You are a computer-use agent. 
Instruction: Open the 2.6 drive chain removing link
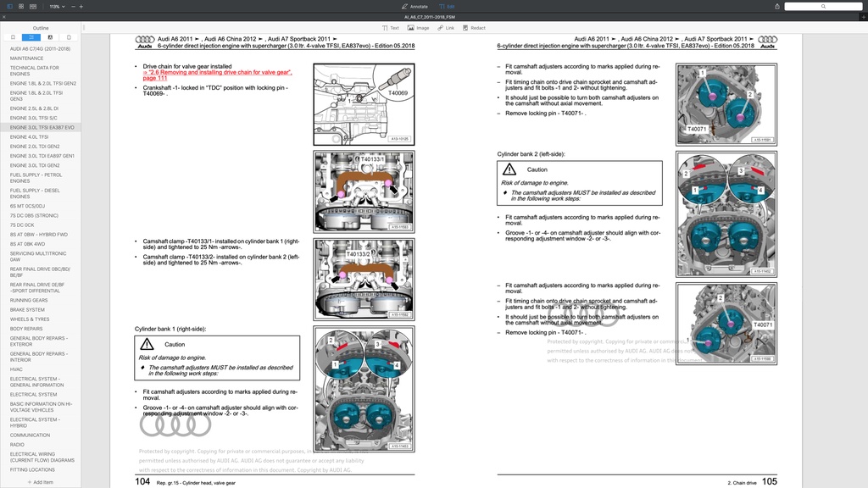click(x=217, y=75)
